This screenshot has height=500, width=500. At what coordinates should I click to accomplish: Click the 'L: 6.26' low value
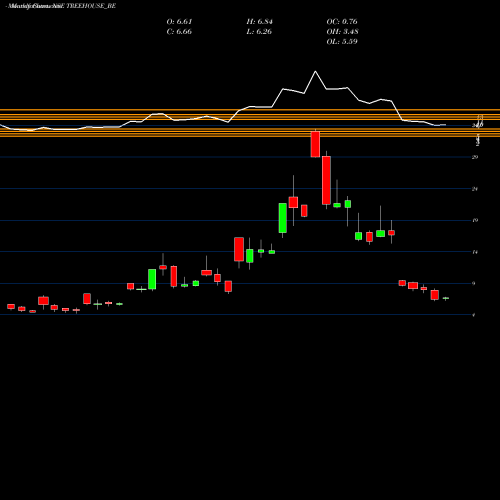click(x=259, y=32)
